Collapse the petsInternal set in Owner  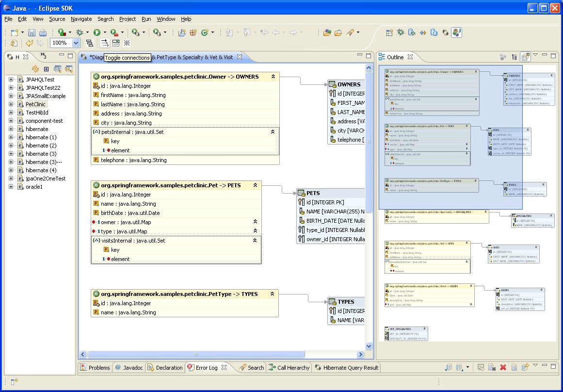coord(273,132)
